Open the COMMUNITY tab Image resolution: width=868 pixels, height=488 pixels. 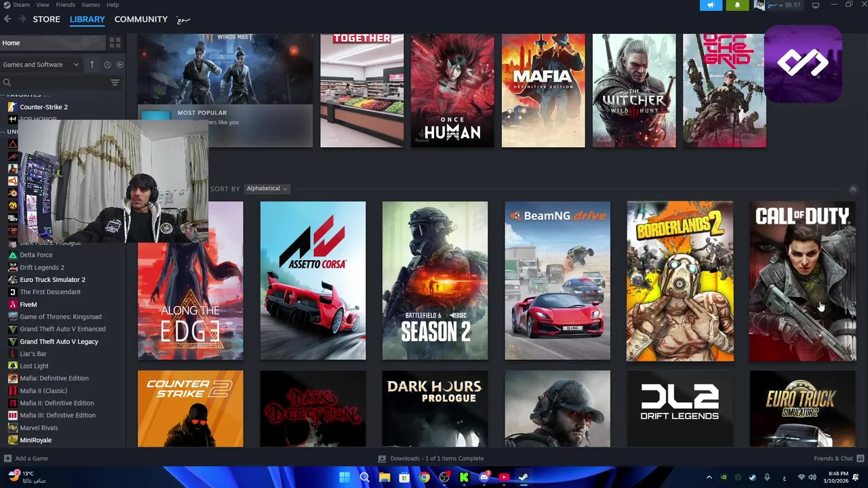(141, 19)
